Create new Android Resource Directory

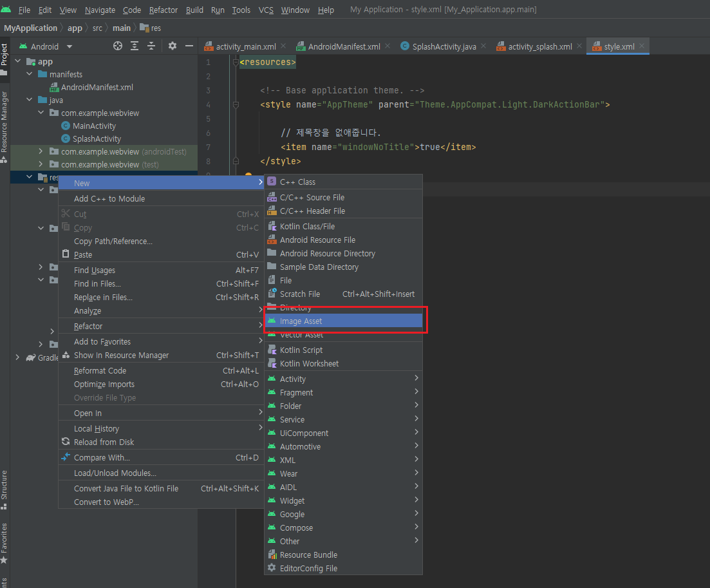(x=343, y=254)
